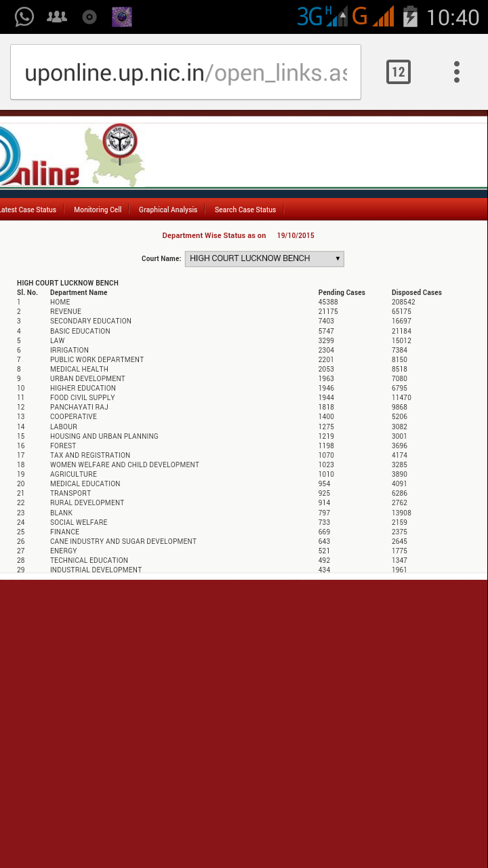Click the Department Name column header
488x868 pixels.
[79, 293]
